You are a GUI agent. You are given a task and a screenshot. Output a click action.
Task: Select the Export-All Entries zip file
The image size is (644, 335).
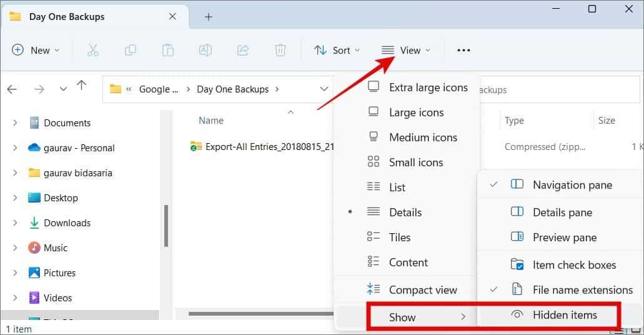[262, 147]
